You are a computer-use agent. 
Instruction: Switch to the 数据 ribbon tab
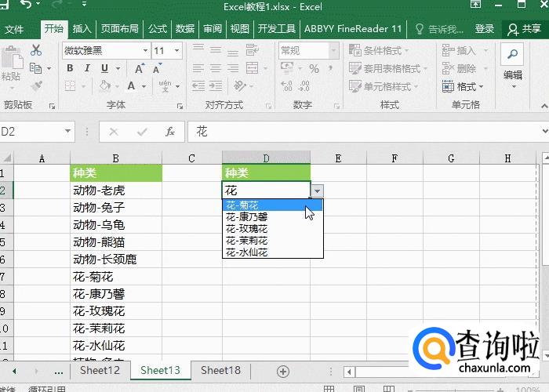tap(185, 29)
